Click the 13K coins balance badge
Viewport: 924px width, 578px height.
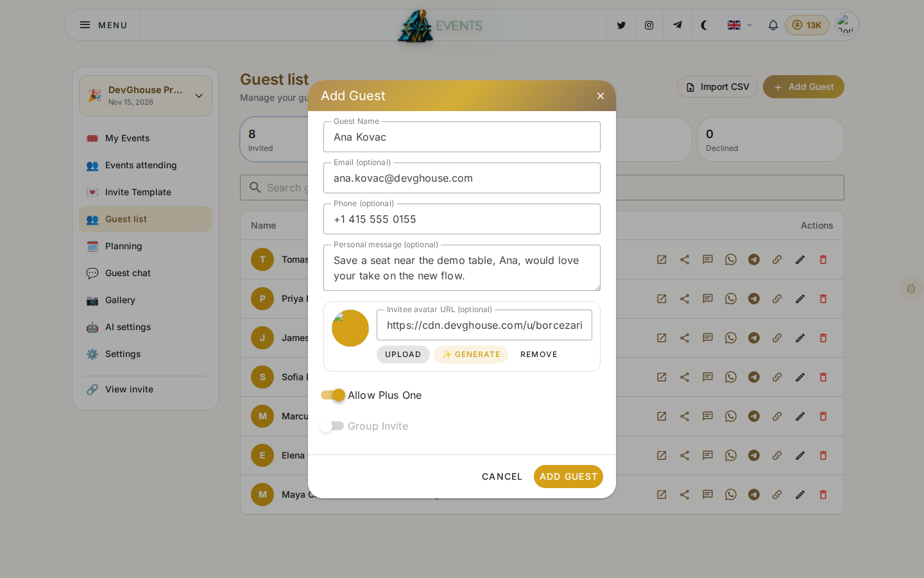tap(807, 25)
